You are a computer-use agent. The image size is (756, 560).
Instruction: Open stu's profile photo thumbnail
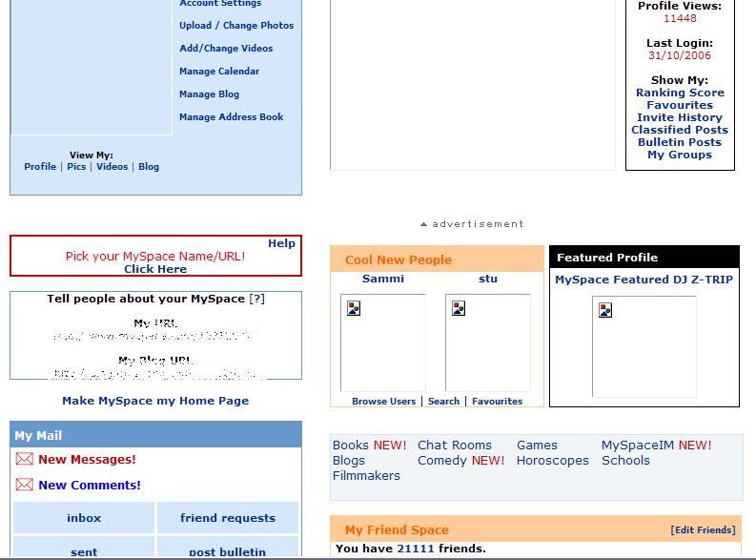(488, 342)
